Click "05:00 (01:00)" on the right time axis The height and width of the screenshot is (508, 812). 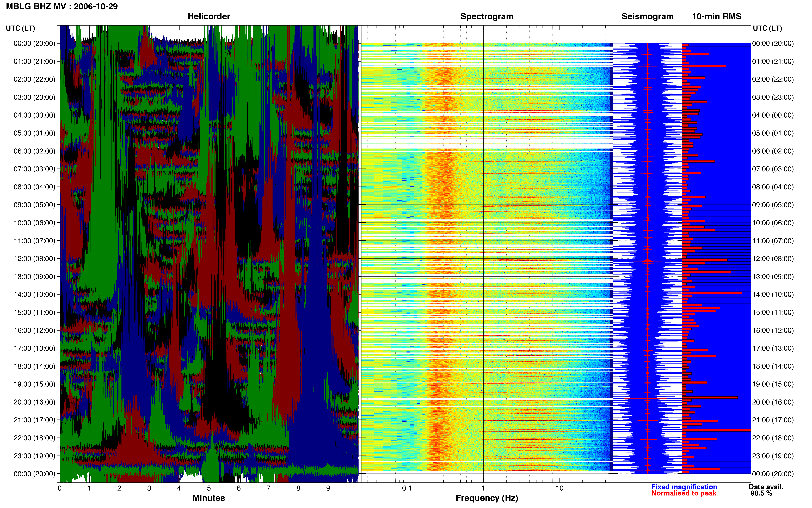(x=773, y=133)
